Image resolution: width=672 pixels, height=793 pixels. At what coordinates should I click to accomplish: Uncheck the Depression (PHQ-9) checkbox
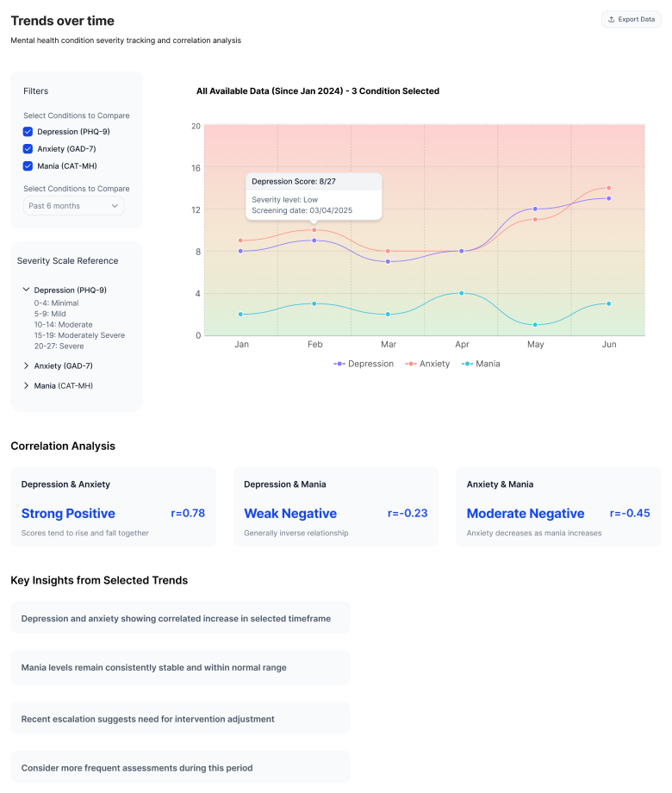(28, 132)
